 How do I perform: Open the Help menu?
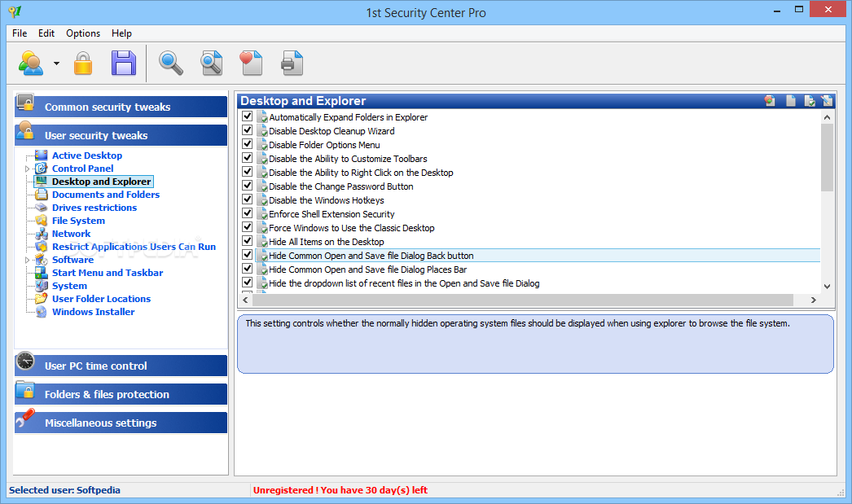tap(121, 33)
